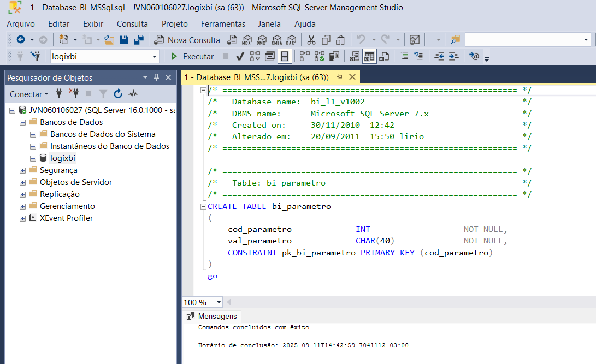Expand the Gerenciamento folder
Screen dimensions: 596x364
point(22,207)
